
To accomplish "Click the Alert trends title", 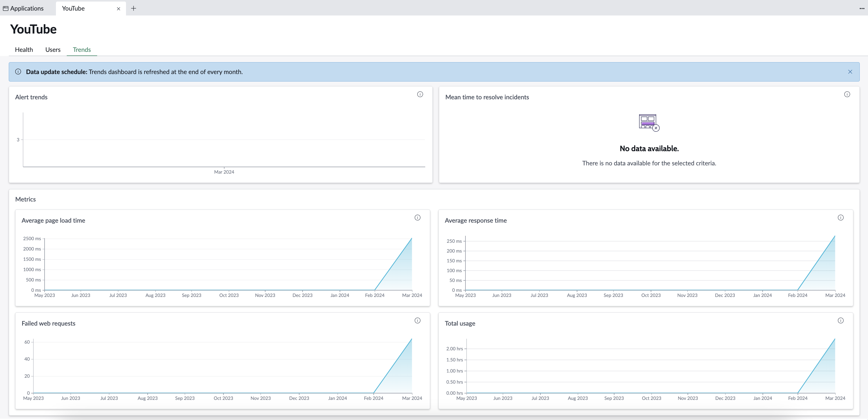I will click(31, 97).
